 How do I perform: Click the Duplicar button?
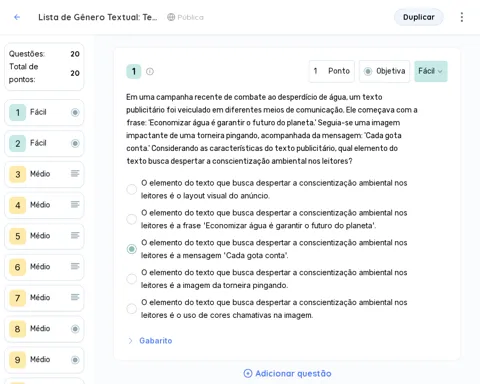tap(419, 17)
